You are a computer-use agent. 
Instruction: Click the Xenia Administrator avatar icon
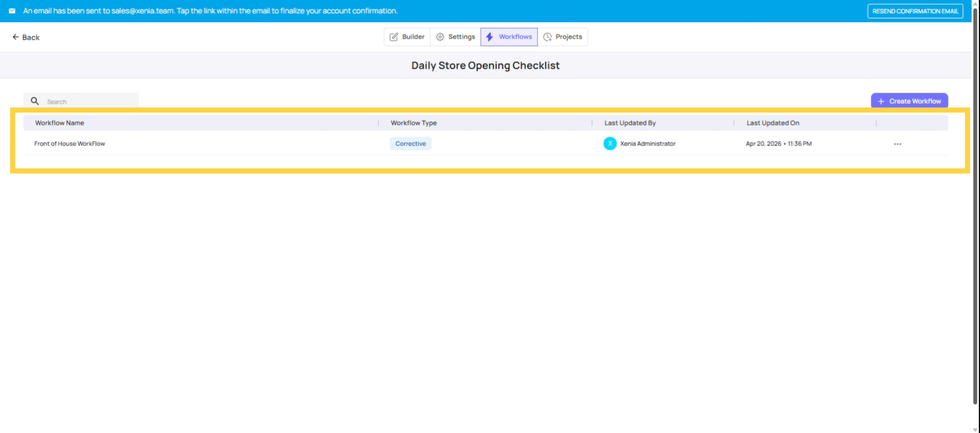(x=610, y=143)
